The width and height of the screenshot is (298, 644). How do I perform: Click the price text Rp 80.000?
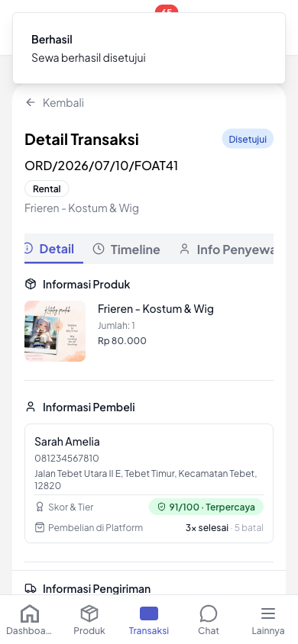tap(122, 341)
